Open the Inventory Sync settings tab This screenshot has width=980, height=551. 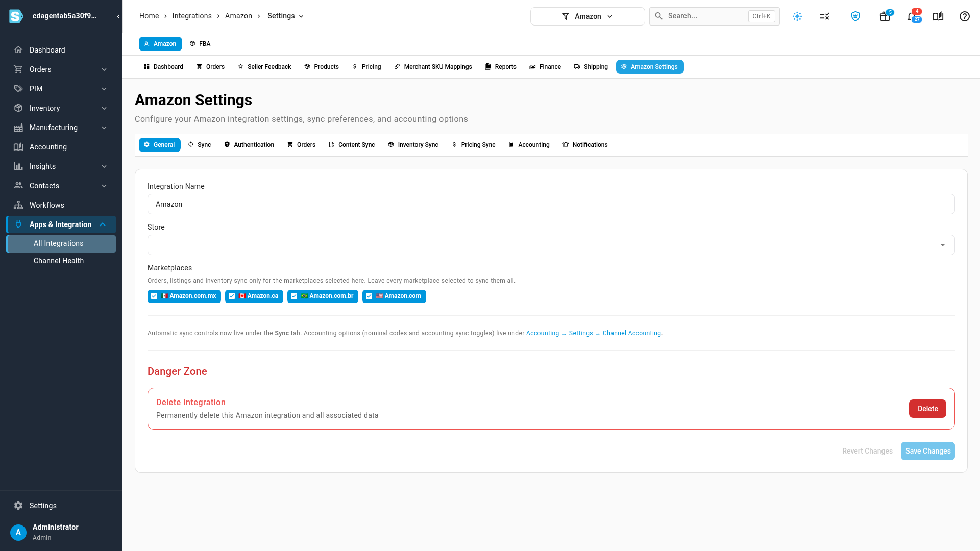tap(413, 145)
